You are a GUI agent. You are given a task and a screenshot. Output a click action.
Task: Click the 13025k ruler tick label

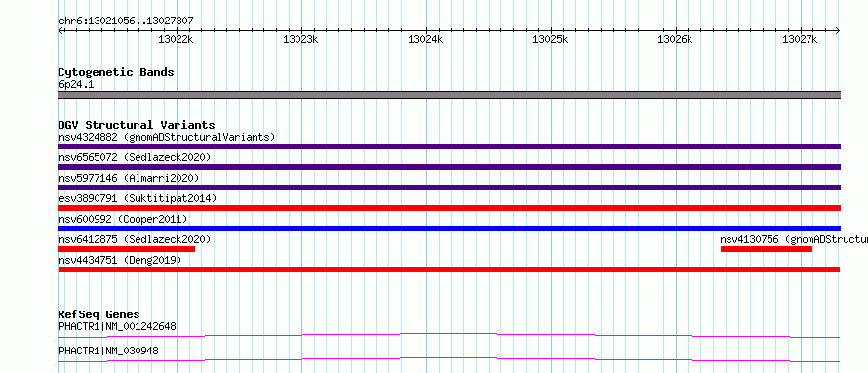tap(550, 39)
